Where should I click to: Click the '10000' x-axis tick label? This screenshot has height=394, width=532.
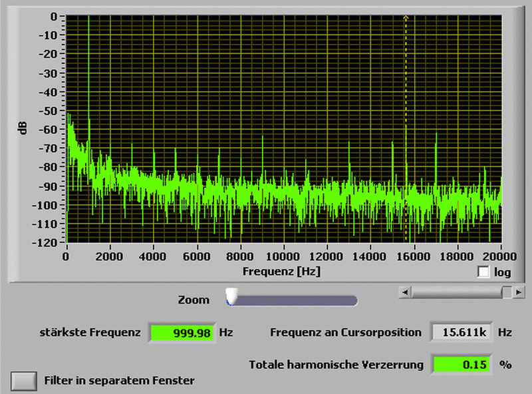tap(283, 256)
